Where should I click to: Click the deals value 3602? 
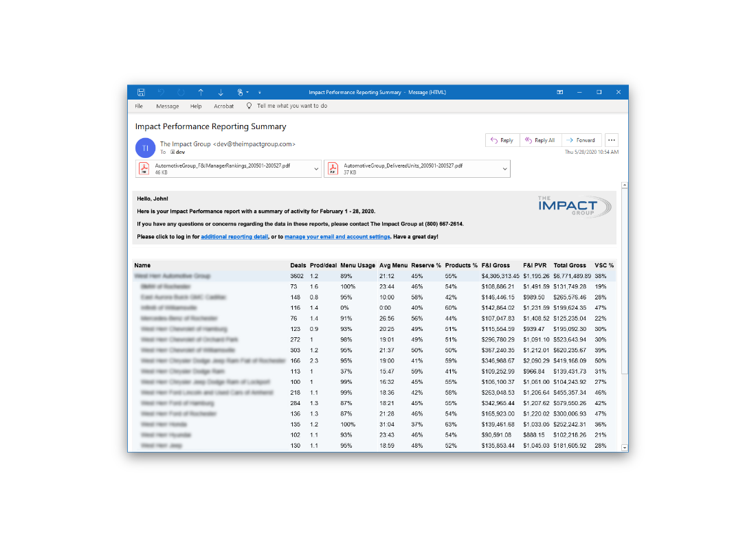tap(297, 277)
